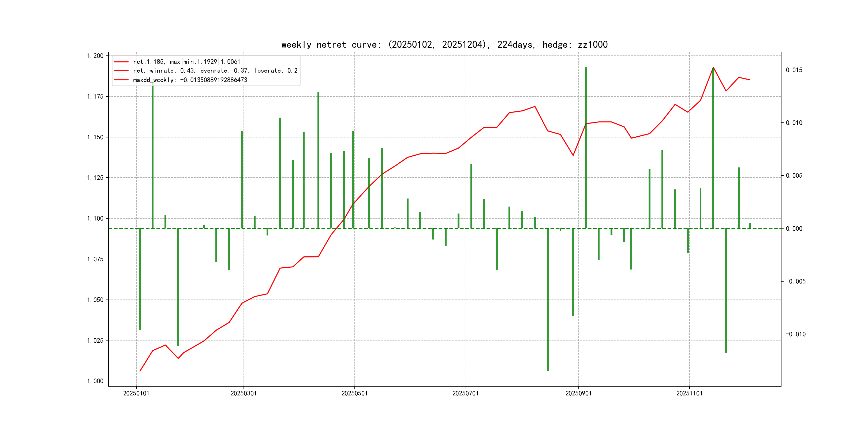Click the 20251101 x-axis label
This screenshot has width=868, height=434.
(689, 393)
